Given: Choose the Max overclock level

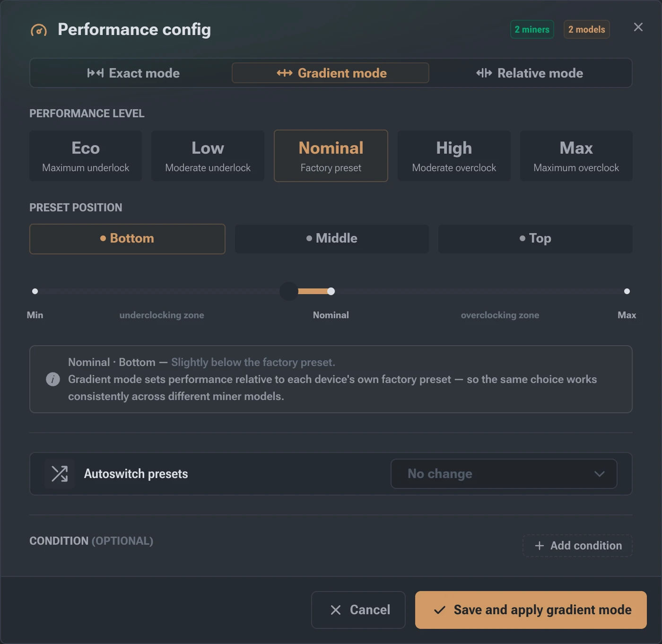Looking at the screenshot, I should click(576, 156).
